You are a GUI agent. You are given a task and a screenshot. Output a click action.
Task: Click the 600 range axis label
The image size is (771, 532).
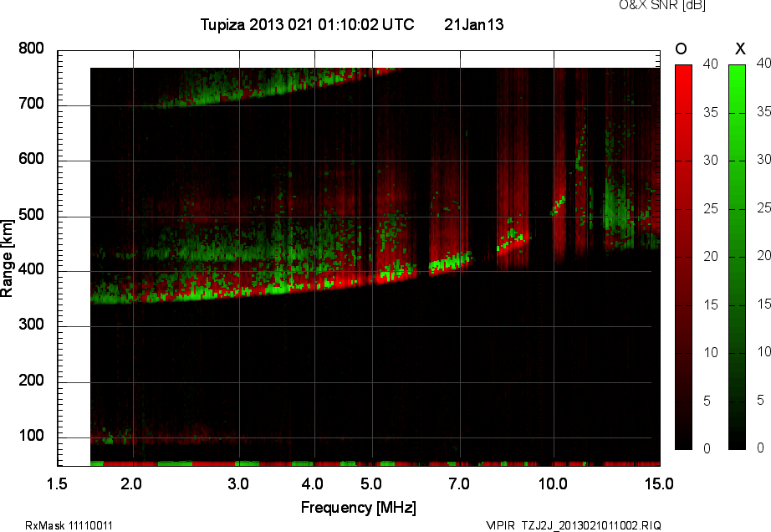31,159
